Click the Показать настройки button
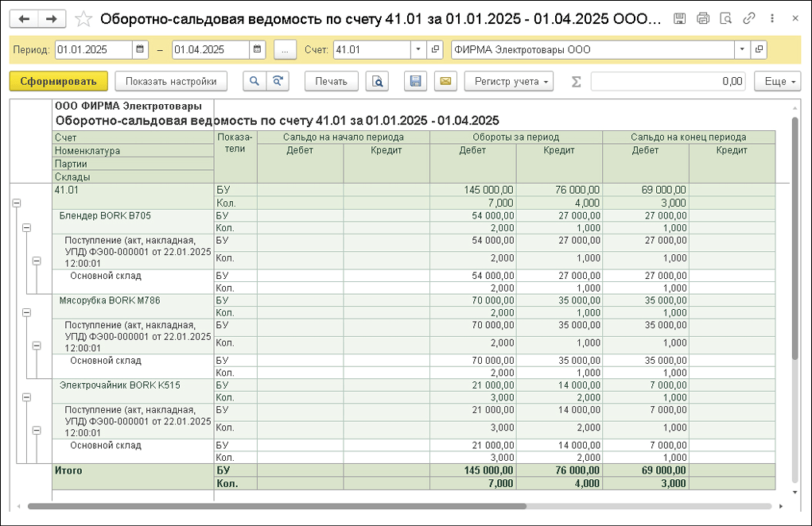This screenshot has width=812, height=526. pyautogui.click(x=171, y=81)
